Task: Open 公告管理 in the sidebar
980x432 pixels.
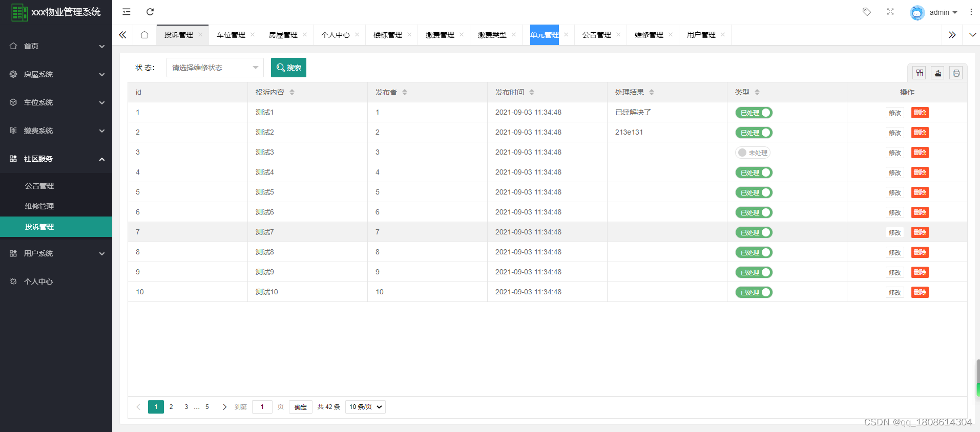Action: [x=56, y=186]
